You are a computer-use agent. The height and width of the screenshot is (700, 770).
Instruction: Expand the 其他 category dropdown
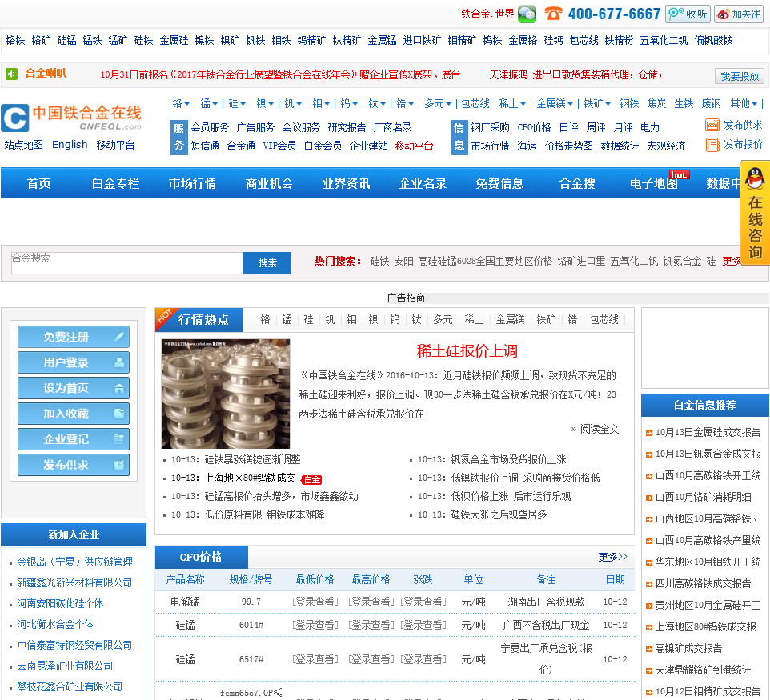(x=744, y=103)
